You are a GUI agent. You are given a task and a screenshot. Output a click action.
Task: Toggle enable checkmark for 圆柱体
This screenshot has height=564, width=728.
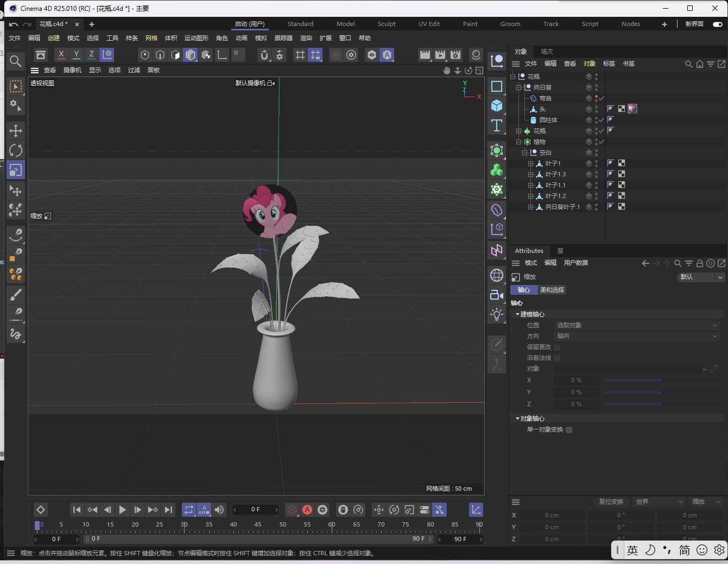(602, 120)
